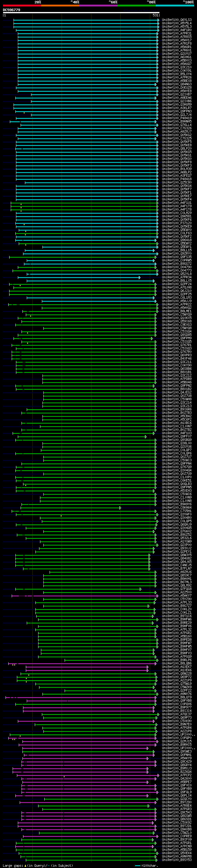This screenshot has width=197, height=868.
Task: Open hit UniRef100_Q6YLS3
Action: pos(176,20)
